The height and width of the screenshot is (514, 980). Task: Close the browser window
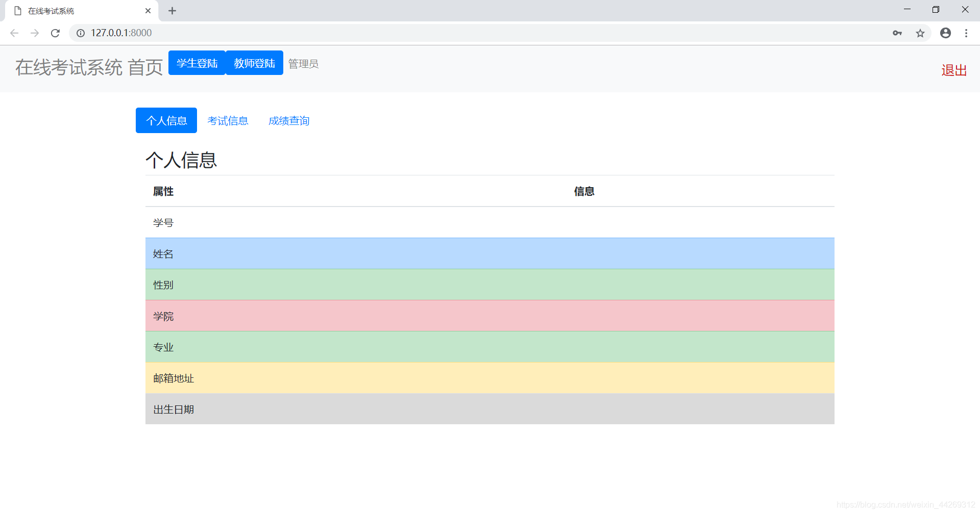pyautogui.click(x=965, y=9)
